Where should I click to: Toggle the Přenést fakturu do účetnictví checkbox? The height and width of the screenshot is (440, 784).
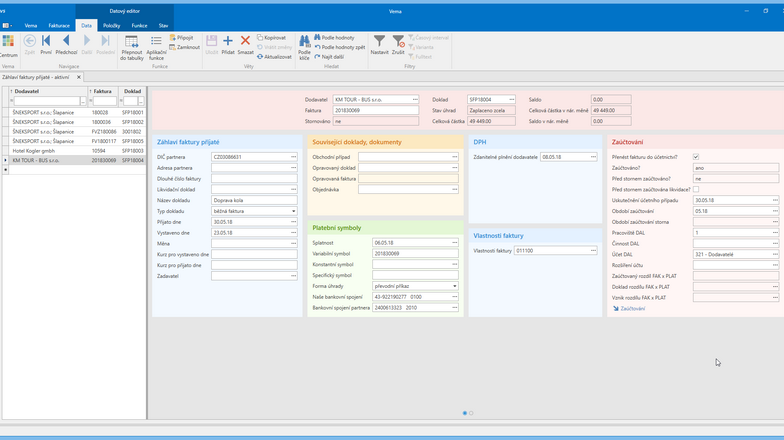tap(696, 157)
